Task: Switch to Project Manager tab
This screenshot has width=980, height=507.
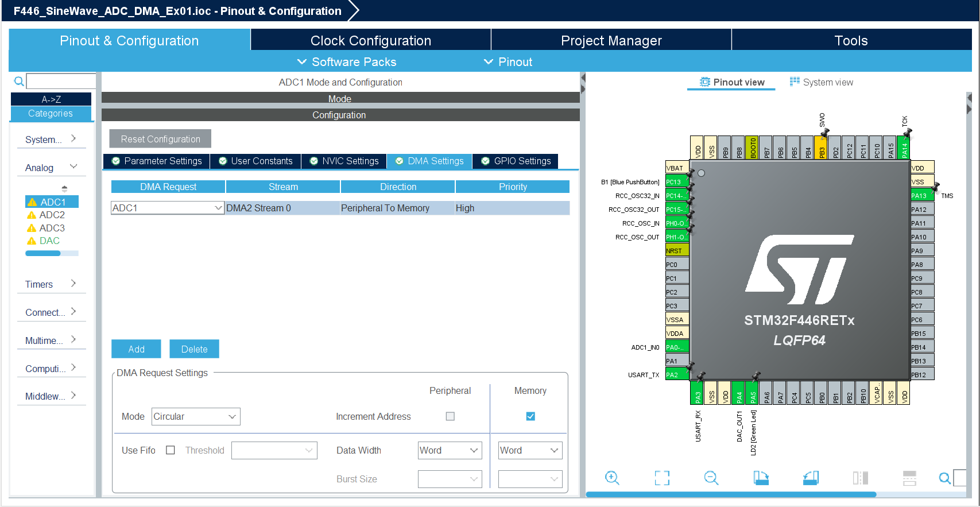Action: (x=611, y=40)
